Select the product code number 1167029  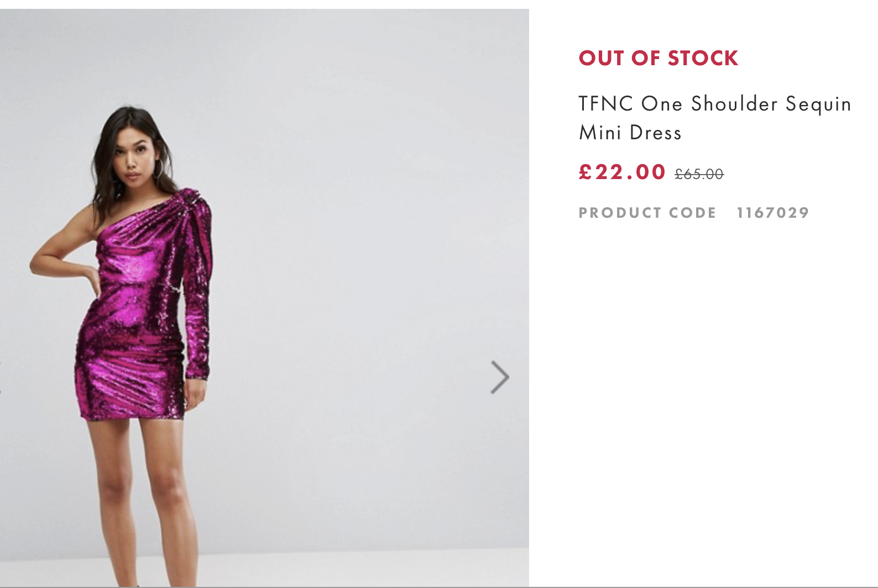(x=772, y=213)
